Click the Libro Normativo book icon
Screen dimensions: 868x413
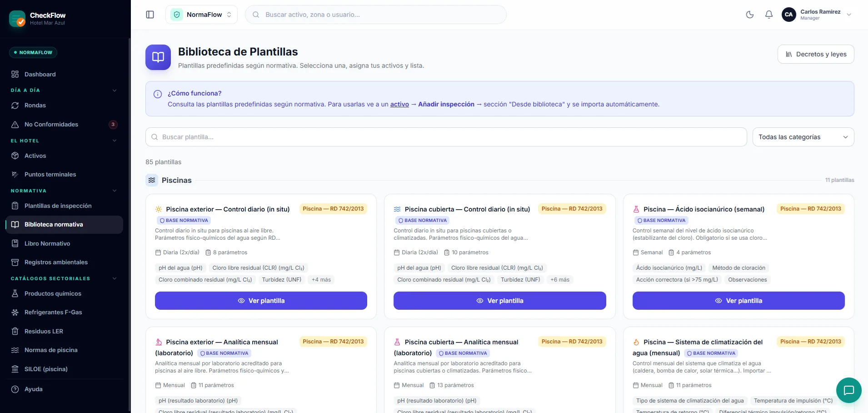15,243
